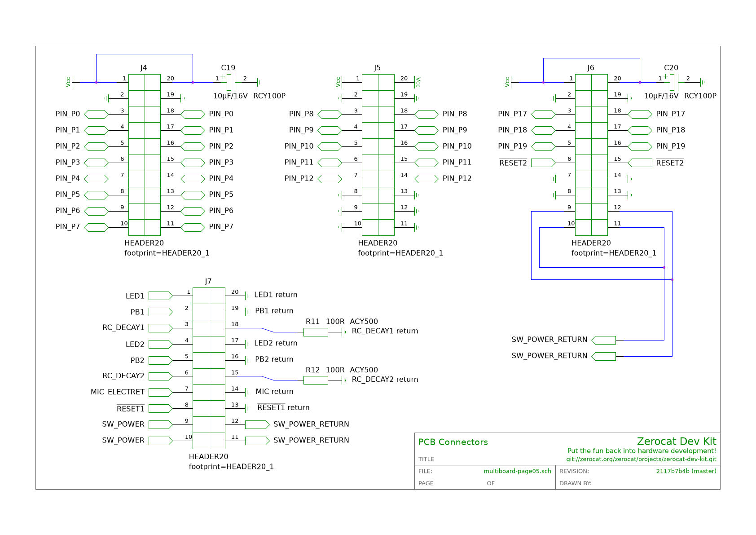Select ground symbol at J4 pin 2
The image size is (756, 535).
[x=106, y=98]
